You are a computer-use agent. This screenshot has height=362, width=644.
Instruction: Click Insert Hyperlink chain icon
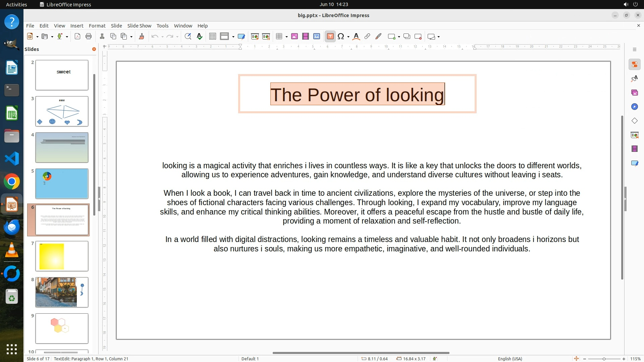(367, 37)
